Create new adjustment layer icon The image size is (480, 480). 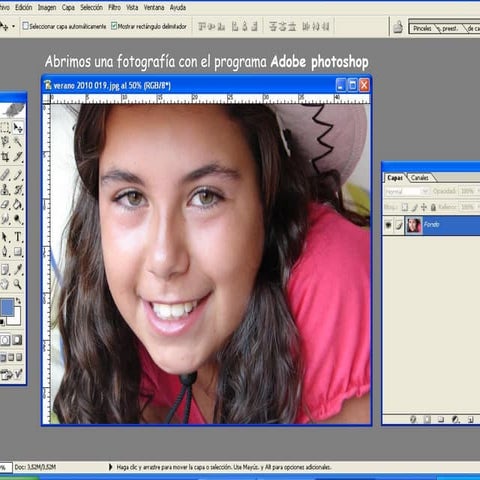coord(455,419)
